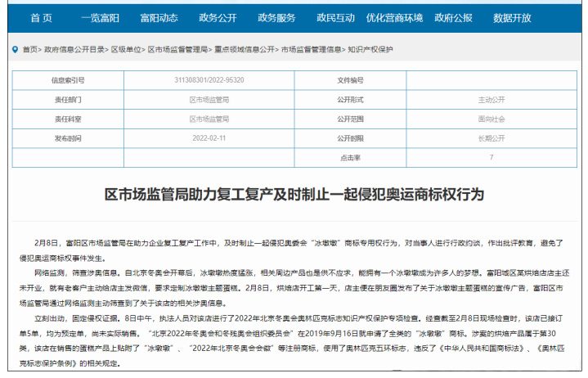Click the publish date 2022-02-11 cell
Viewport: 588px width, 378px height.
coord(209,138)
